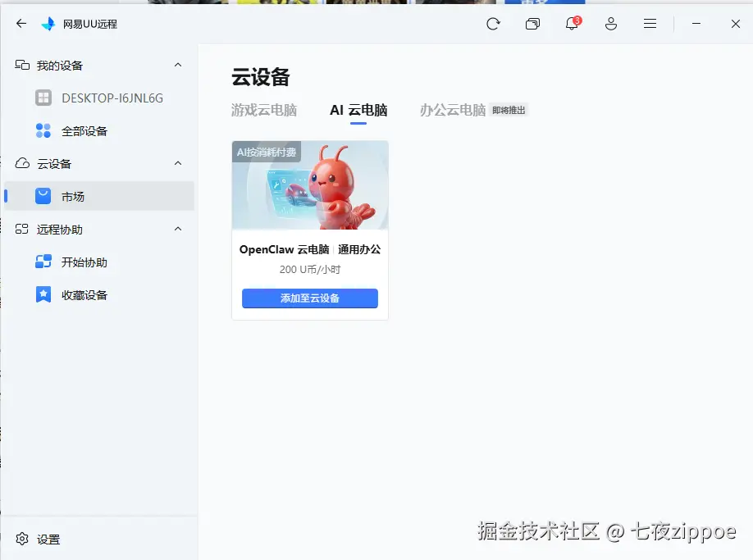Open the OpenClaw lobster thumbnail

[310, 185]
